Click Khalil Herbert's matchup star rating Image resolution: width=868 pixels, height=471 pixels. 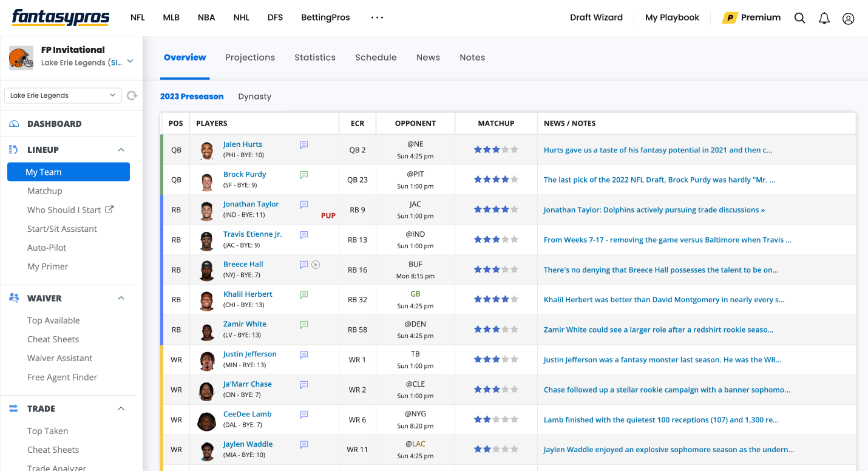496,299
